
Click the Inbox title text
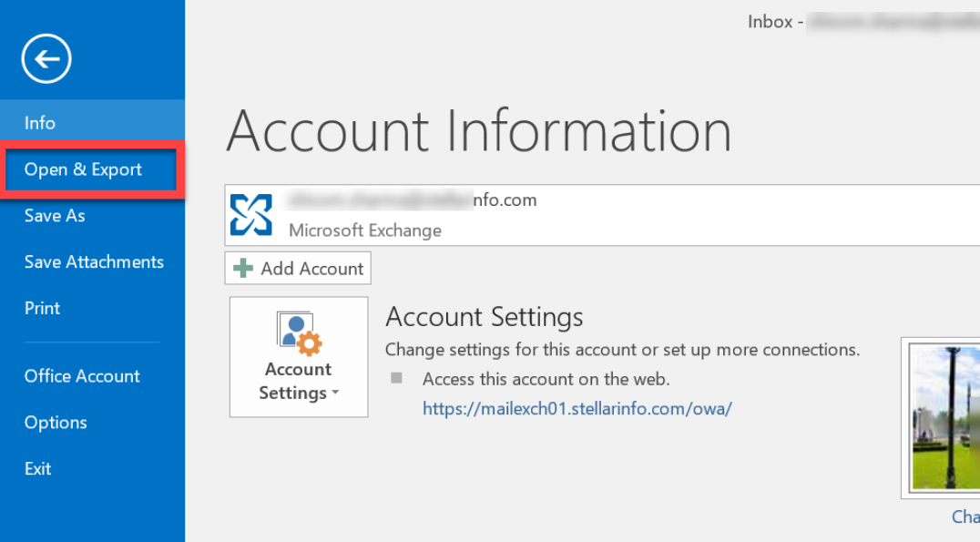pos(770,22)
